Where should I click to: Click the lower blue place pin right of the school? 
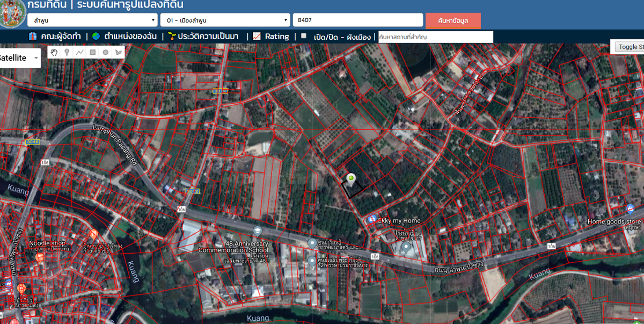click(x=312, y=262)
